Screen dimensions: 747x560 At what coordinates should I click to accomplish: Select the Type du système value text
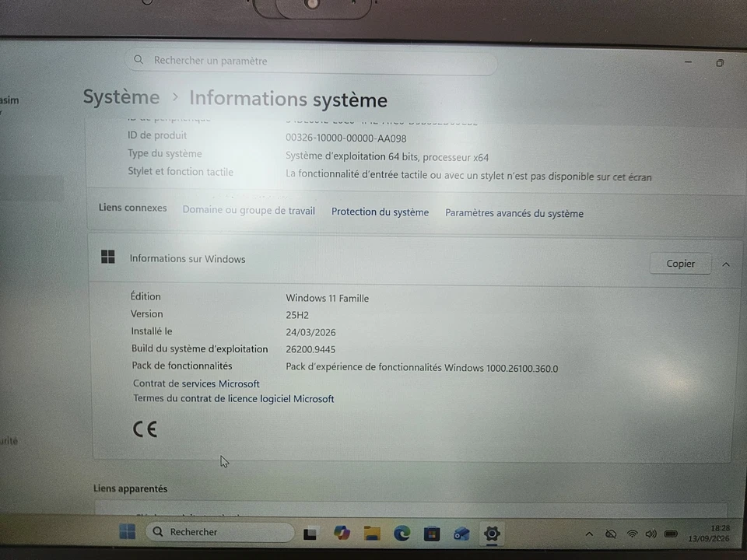coord(387,156)
